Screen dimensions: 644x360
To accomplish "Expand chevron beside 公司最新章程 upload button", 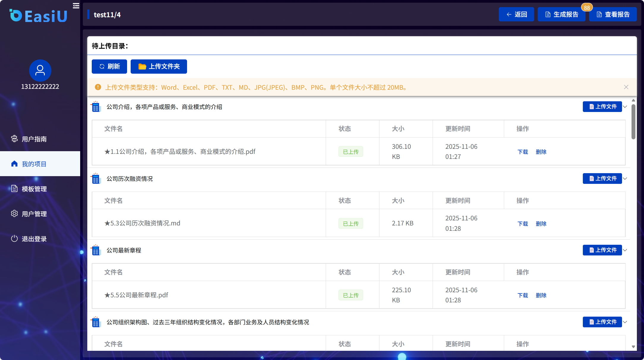I will tap(625, 250).
